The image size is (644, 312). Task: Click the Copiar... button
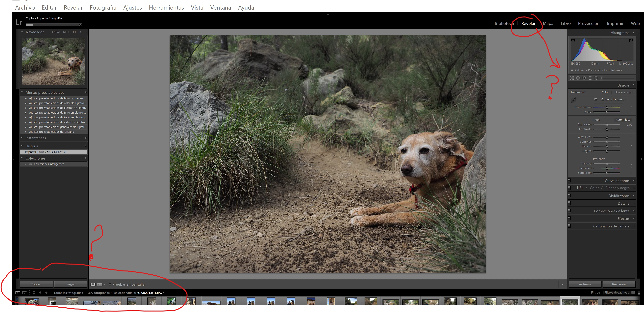pyautogui.click(x=37, y=284)
